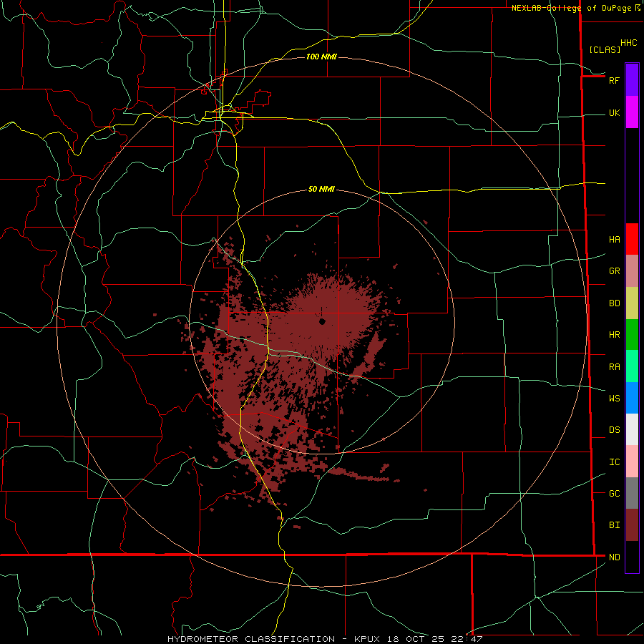Viewport: 644px width, 644px height.
Task: Click the KPUX radar site black dot
Action: coord(322,321)
